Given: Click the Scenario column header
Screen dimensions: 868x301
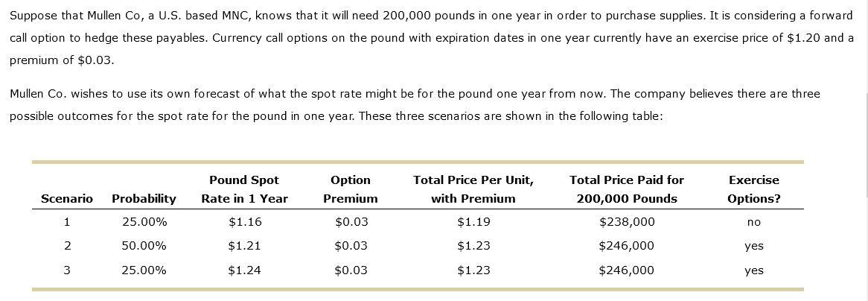Looking at the screenshot, I should coord(66,198).
